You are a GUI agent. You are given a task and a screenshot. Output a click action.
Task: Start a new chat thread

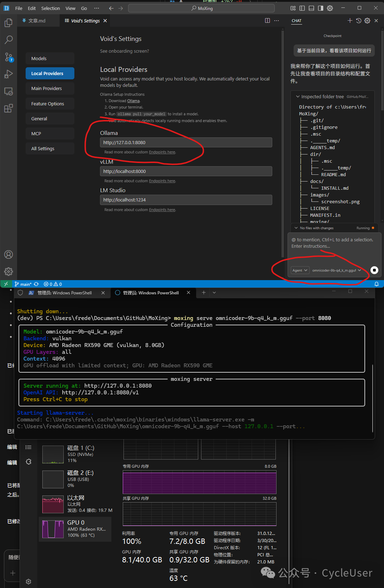pyautogui.click(x=350, y=21)
